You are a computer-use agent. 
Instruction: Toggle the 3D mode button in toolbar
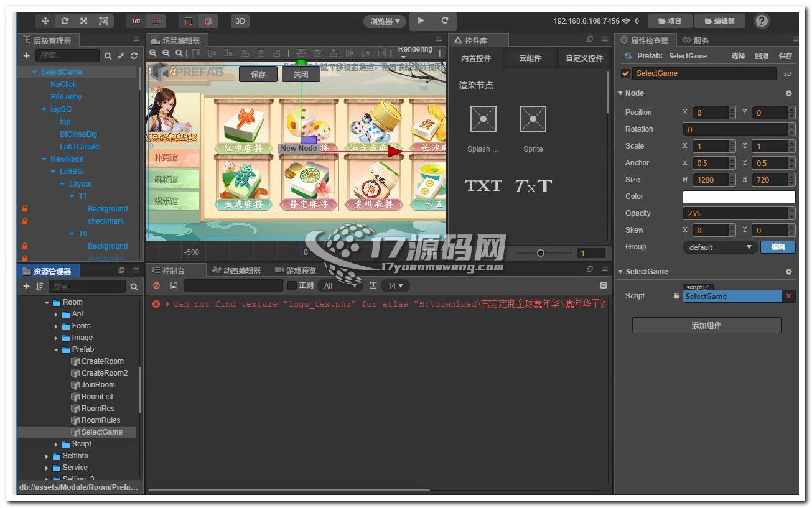click(240, 21)
